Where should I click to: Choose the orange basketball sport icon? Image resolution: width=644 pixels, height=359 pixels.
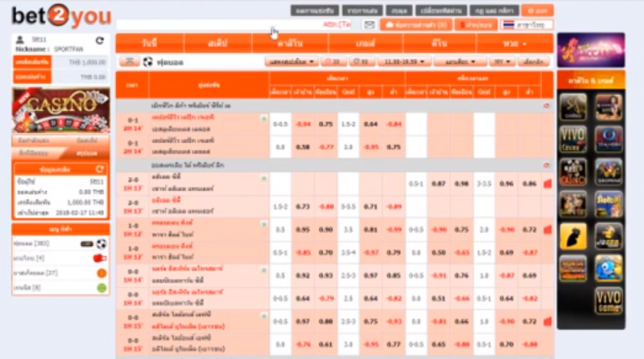pos(101,273)
